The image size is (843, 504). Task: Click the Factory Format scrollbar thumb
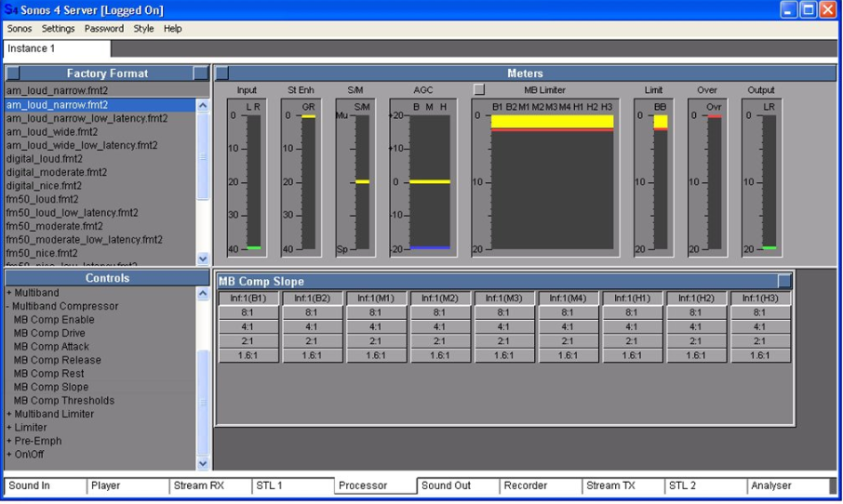point(203,156)
